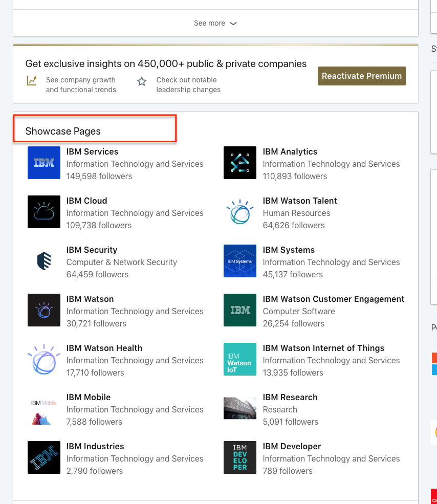
Task: Click "149,598 followers" under IBM Services
Action: coord(99,177)
